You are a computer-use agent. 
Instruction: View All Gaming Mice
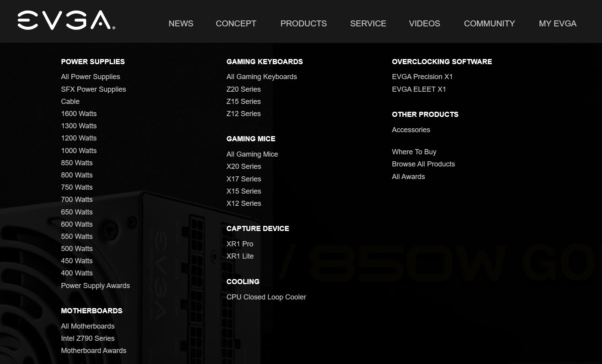click(252, 154)
